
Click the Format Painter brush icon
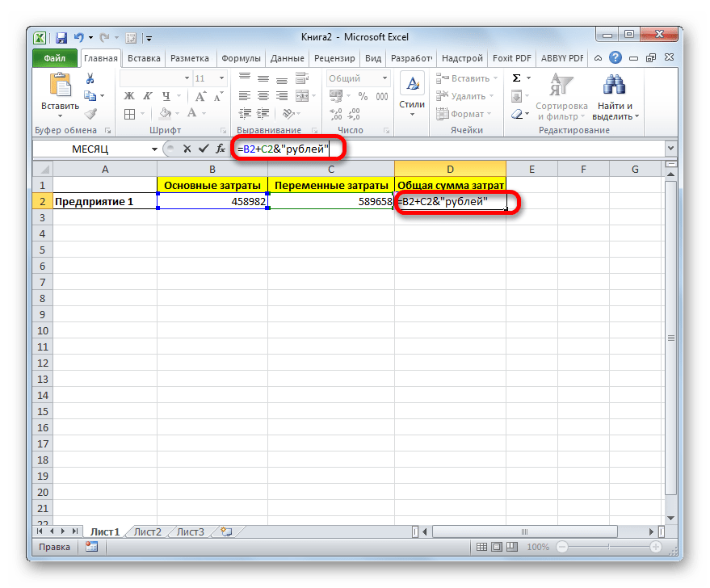91,113
